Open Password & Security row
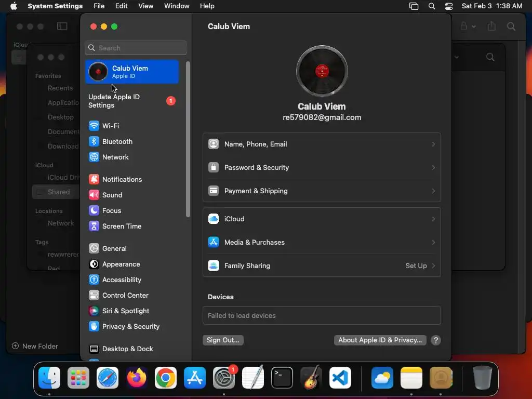 click(x=322, y=168)
